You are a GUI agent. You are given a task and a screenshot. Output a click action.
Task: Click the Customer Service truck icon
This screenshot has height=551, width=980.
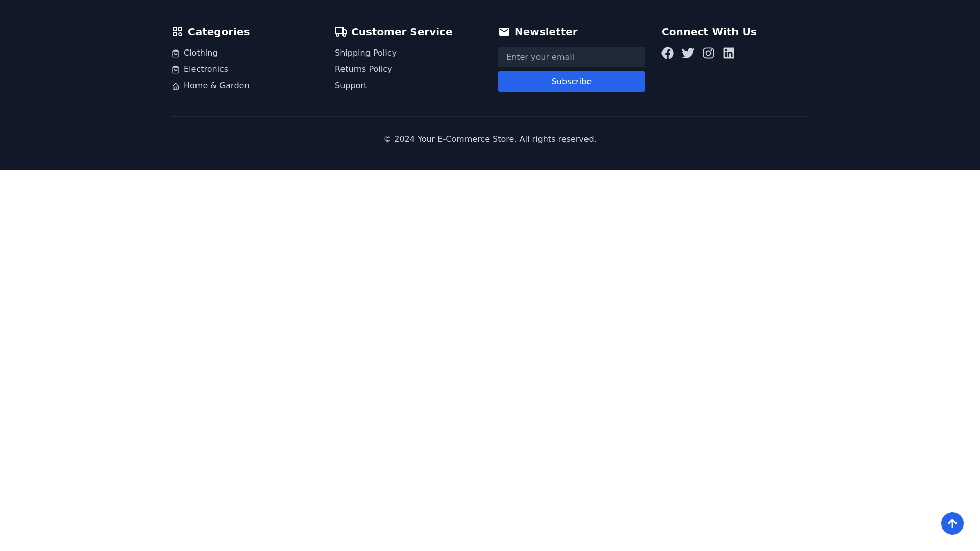coord(341,32)
